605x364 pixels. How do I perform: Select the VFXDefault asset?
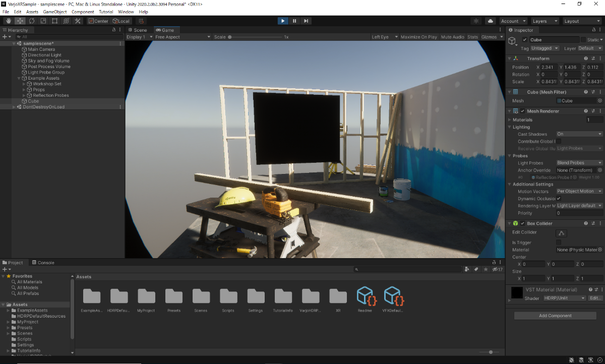392,299
